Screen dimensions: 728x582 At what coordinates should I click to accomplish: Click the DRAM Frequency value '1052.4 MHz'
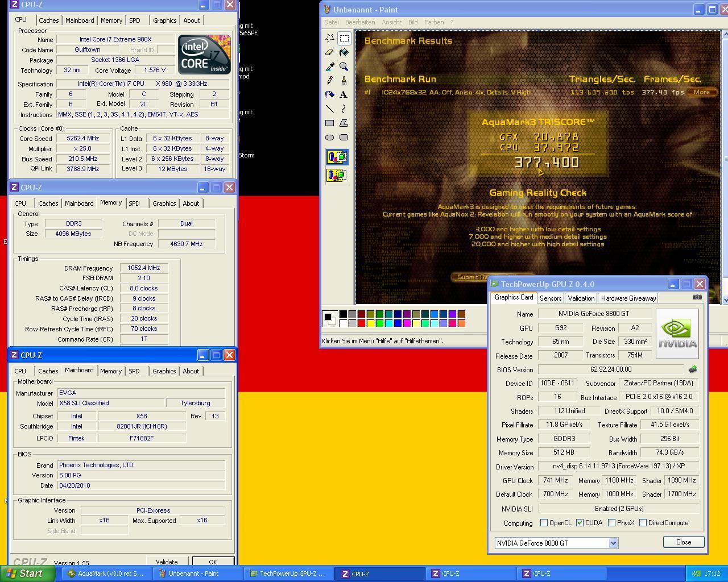coord(144,268)
